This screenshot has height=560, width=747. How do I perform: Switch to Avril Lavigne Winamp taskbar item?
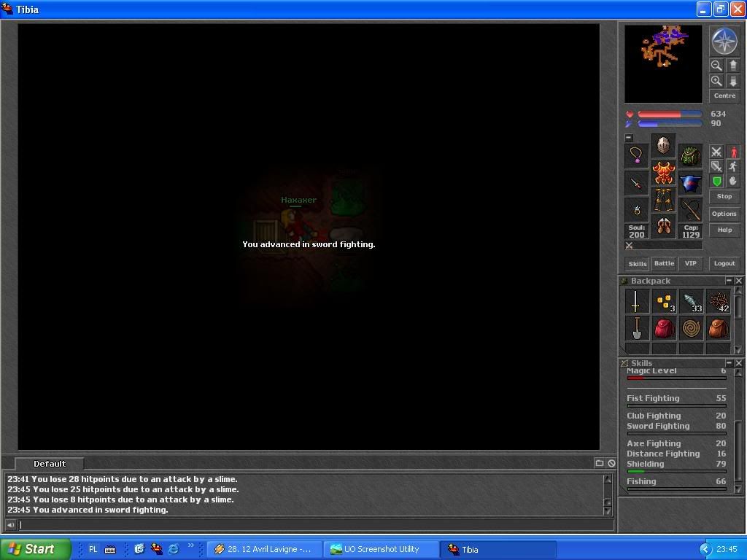coord(265,549)
